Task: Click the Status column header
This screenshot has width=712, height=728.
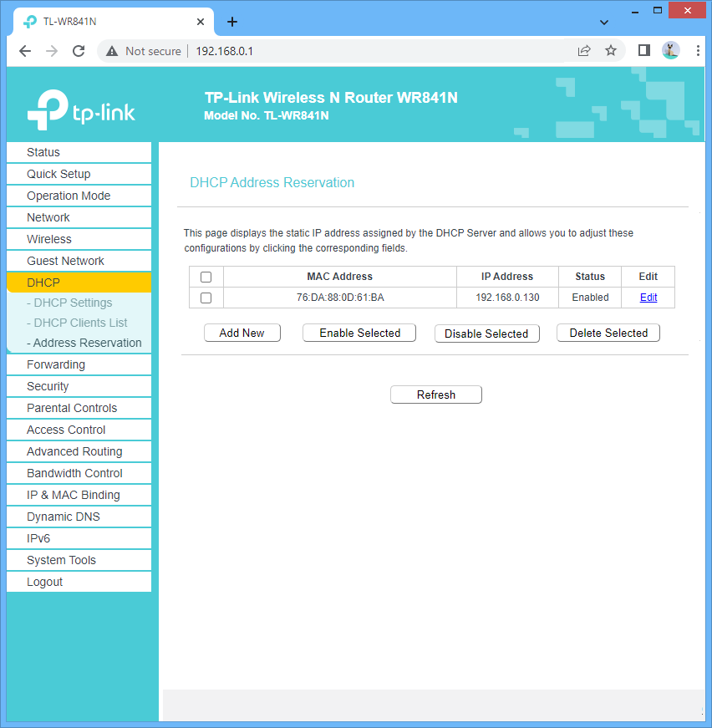Action: 590,277
